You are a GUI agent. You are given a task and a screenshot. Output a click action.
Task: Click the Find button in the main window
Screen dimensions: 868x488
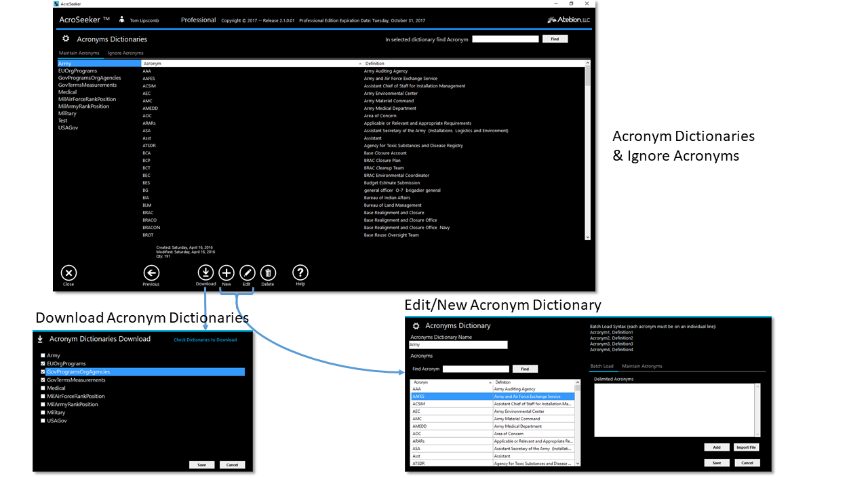click(555, 39)
